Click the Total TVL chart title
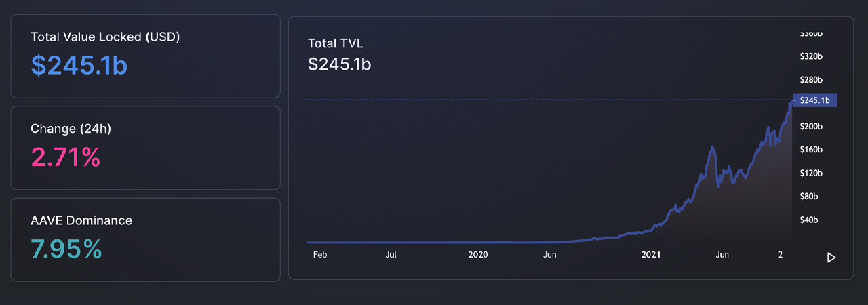Screen dimensions: 868x305 point(336,43)
